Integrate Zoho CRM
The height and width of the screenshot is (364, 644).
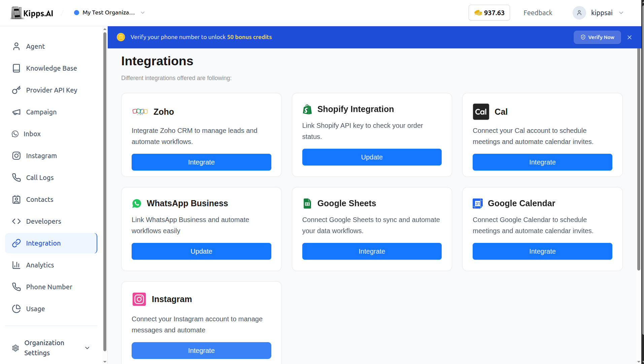[x=201, y=162]
